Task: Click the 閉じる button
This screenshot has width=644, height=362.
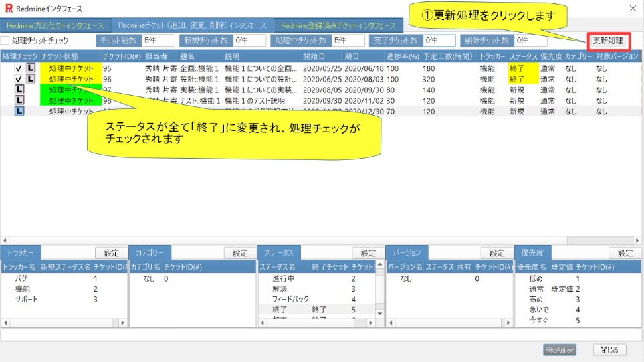Action: tap(609, 350)
